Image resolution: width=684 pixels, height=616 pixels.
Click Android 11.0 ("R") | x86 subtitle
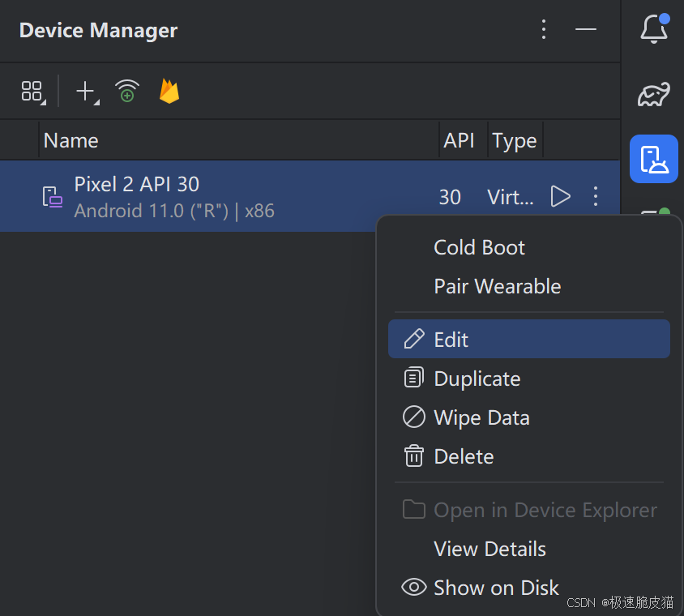pos(174,212)
